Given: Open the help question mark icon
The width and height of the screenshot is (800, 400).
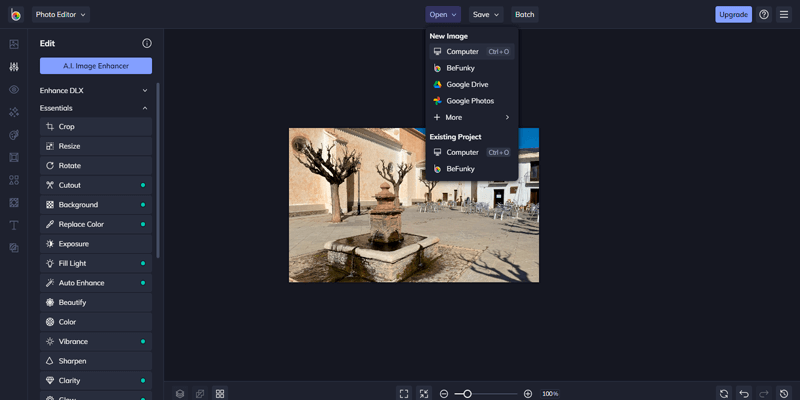Looking at the screenshot, I should (764, 14).
